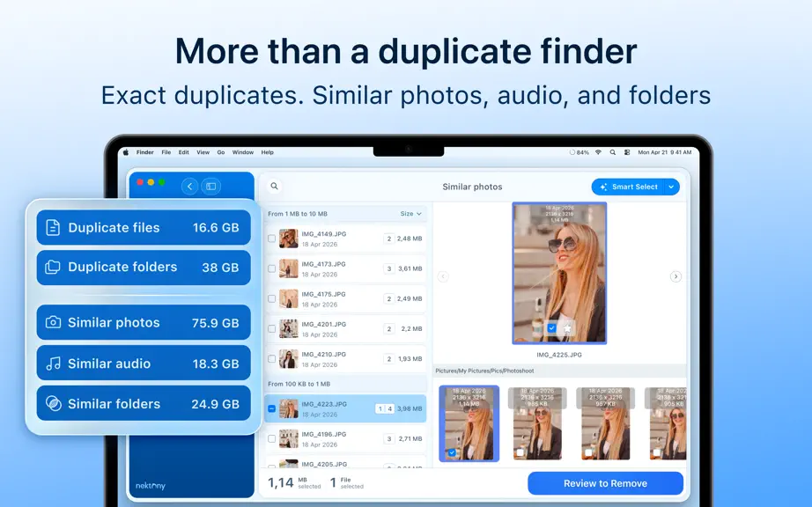Open the Size sort dropdown
The height and width of the screenshot is (507, 812).
click(x=410, y=214)
